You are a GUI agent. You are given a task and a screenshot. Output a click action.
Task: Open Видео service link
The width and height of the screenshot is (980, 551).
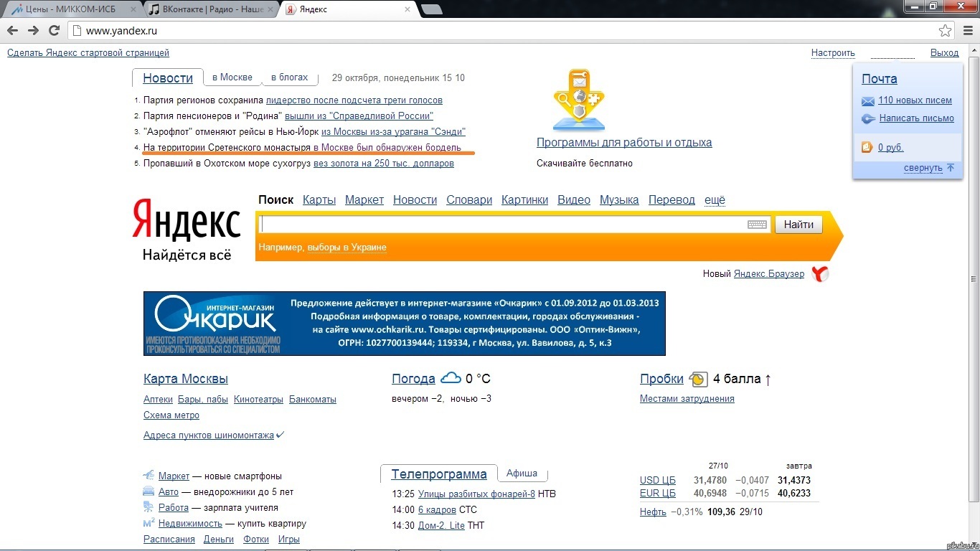pos(574,200)
